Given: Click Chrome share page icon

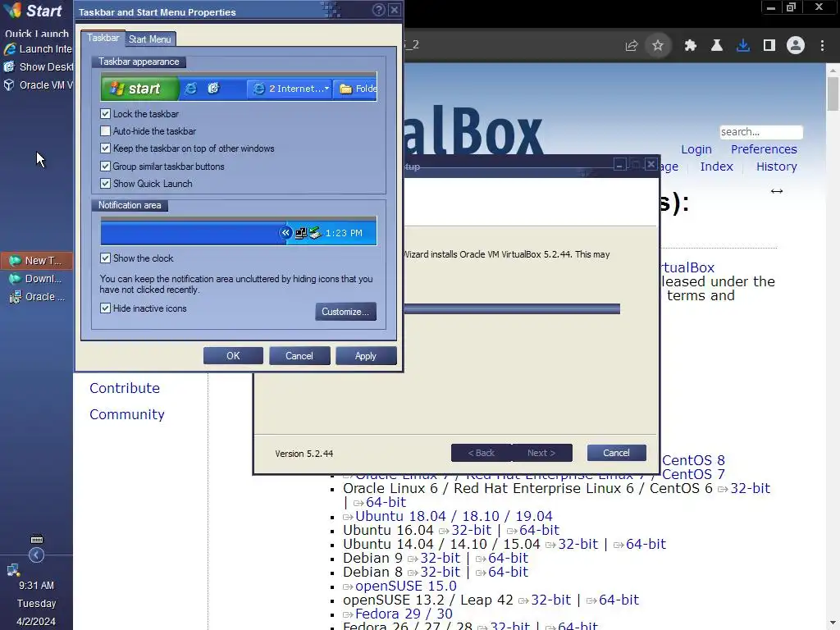Looking at the screenshot, I should pyautogui.click(x=632, y=46).
